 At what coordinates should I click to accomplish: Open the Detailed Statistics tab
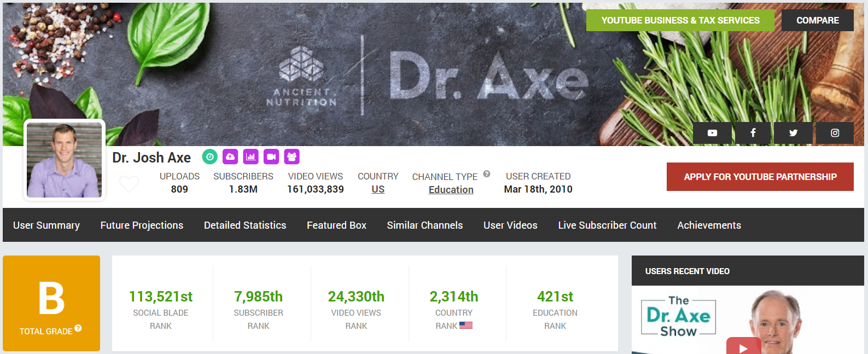pos(245,225)
